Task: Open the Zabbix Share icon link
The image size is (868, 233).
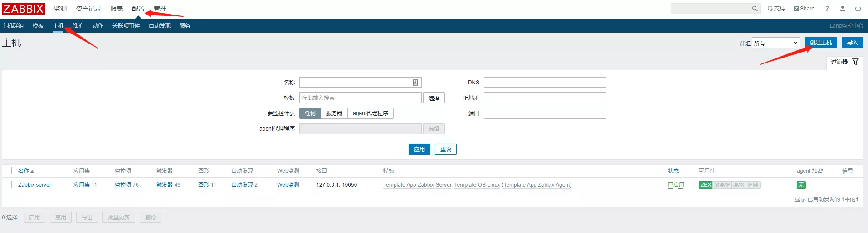Action: (x=804, y=9)
